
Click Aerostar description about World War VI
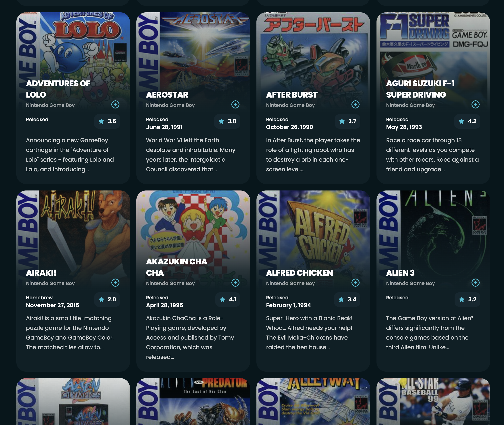(191, 155)
